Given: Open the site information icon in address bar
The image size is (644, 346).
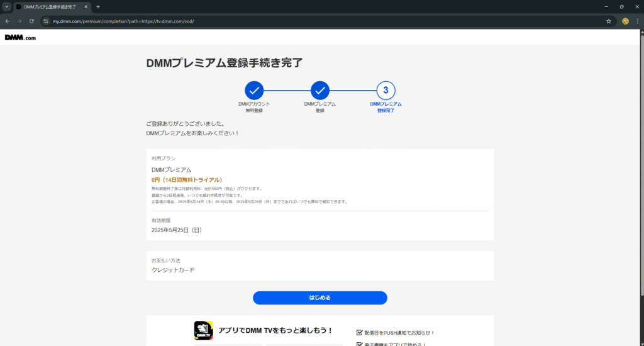Looking at the screenshot, I should point(46,21).
